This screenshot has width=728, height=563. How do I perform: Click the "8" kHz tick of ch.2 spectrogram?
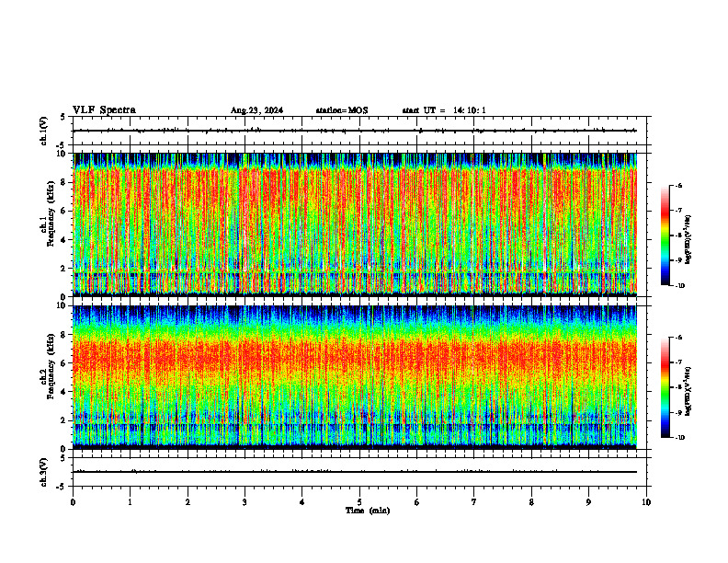[x=63, y=335]
